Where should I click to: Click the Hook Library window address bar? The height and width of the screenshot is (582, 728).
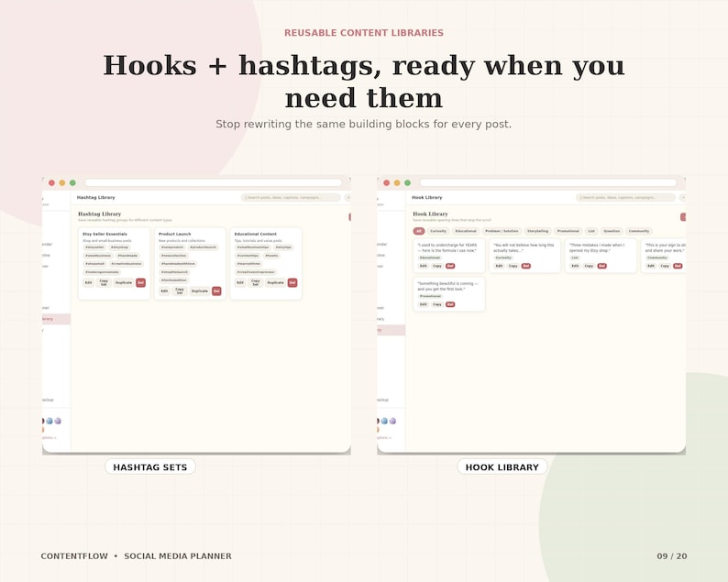click(548, 183)
